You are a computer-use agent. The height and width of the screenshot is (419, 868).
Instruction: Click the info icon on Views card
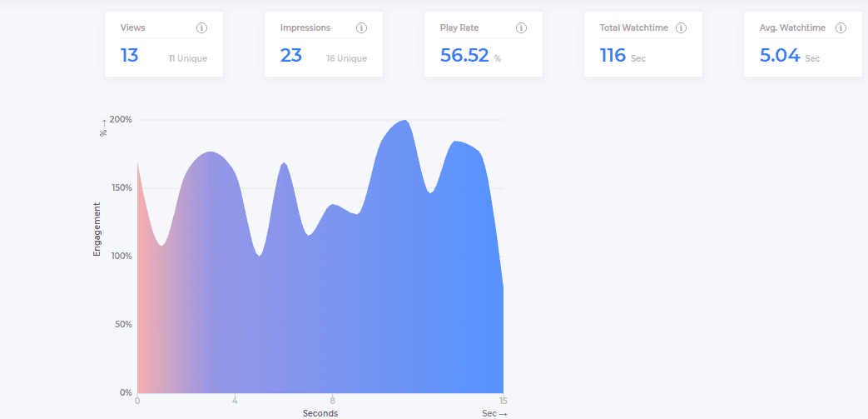click(201, 27)
